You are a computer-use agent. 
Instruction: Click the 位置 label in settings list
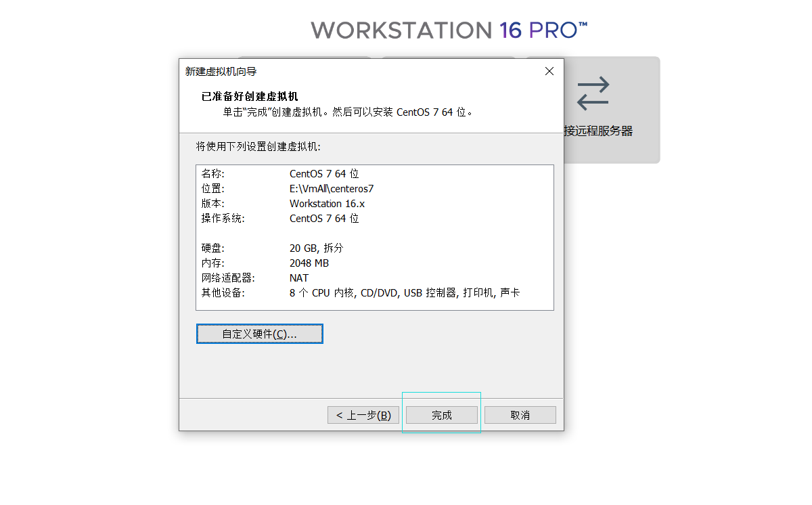212,189
